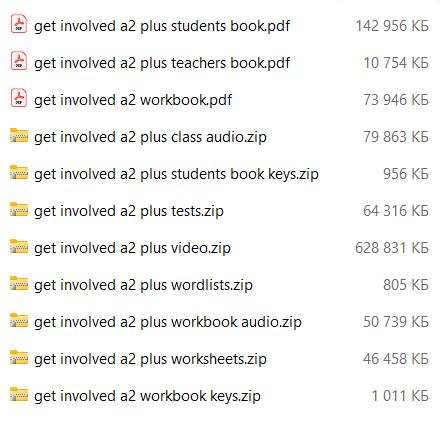
Task: Select get involved a2 plus tests.zip file name
Action: point(129,211)
